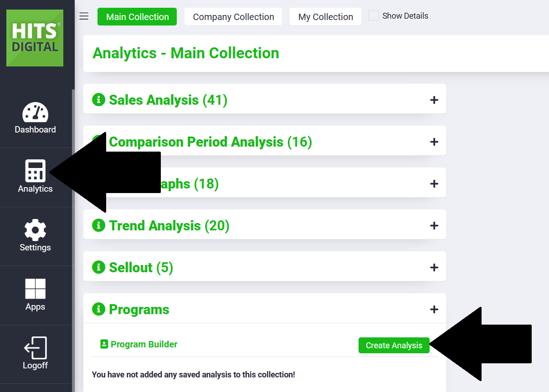Click the Trend Analysis info icon
549x392 pixels.
click(x=98, y=225)
